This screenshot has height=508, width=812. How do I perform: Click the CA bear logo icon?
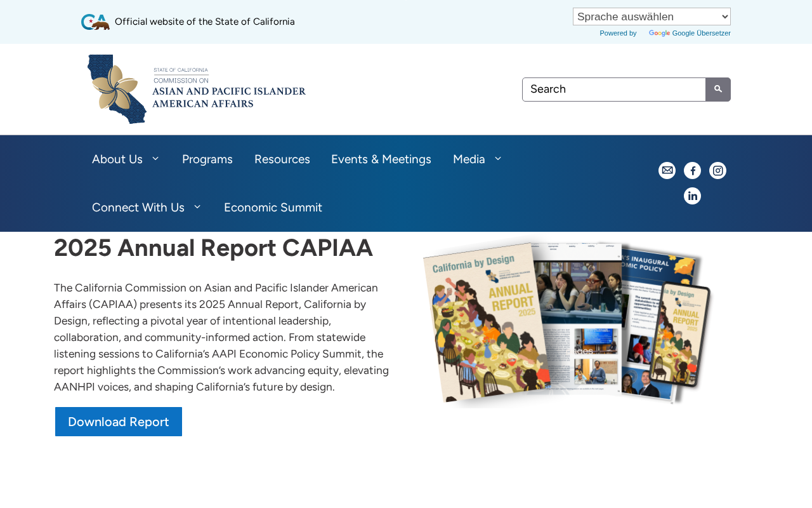95,22
